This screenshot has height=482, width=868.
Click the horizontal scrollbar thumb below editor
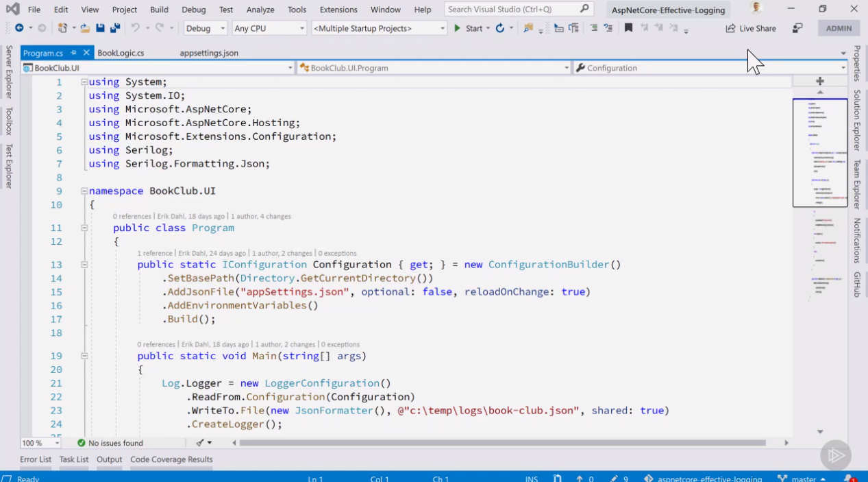[504, 443]
